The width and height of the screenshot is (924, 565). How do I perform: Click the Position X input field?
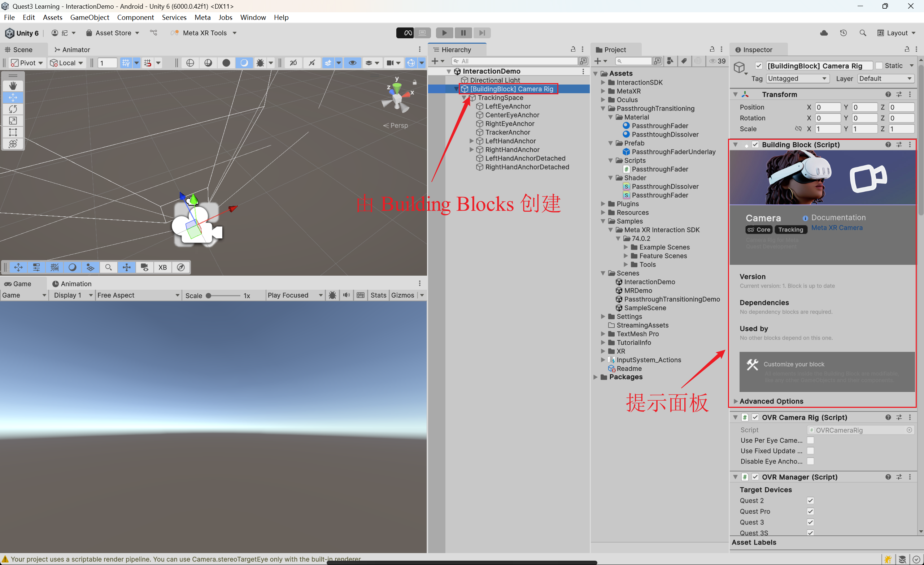(x=827, y=107)
